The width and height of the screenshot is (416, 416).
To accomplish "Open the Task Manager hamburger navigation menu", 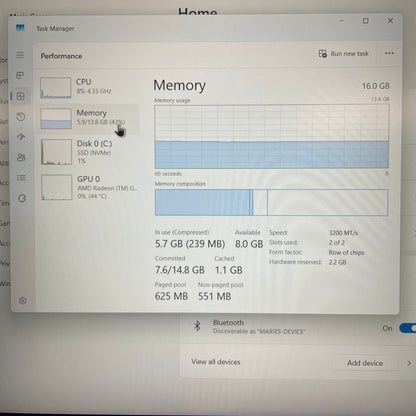I will (x=20, y=55).
